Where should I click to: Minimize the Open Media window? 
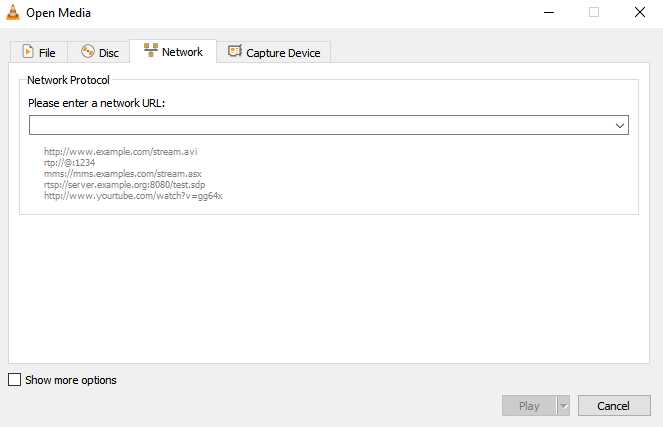pyautogui.click(x=549, y=12)
